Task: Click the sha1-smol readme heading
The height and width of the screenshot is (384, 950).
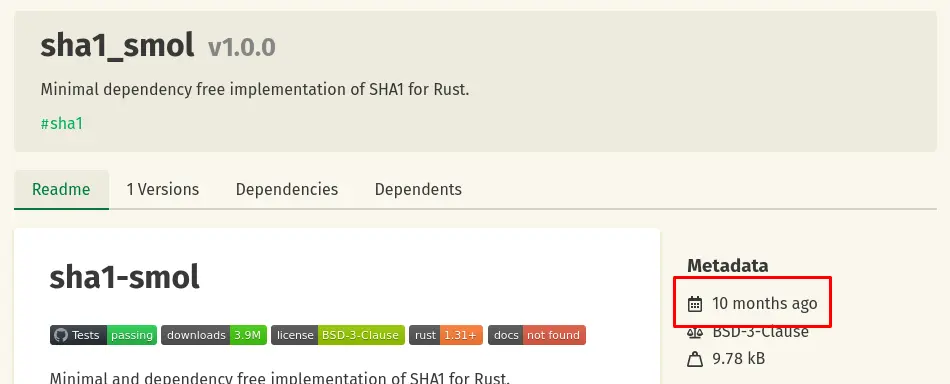Action: pyautogui.click(x=124, y=277)
